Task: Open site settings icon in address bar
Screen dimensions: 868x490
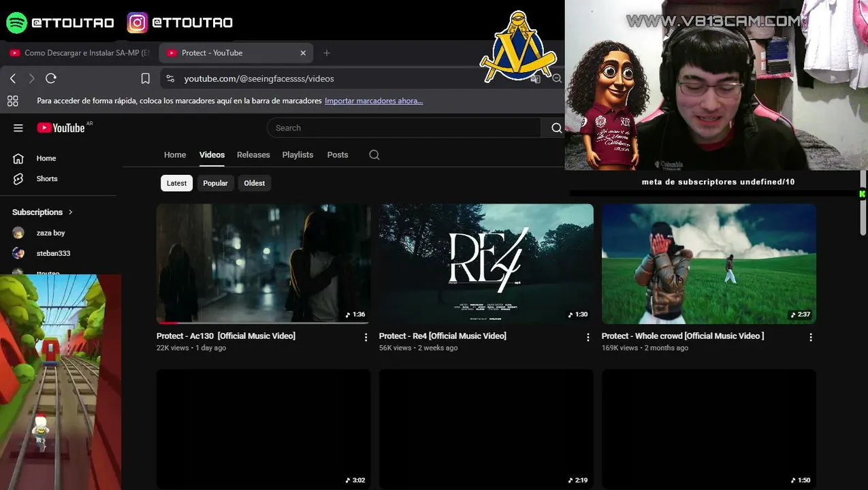Action: [170, 79]
